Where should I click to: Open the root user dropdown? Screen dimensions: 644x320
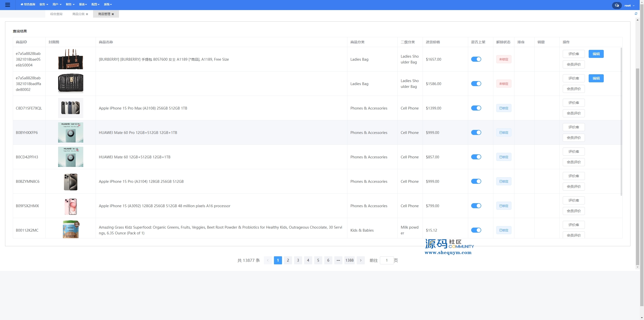(x=629, y=6)
